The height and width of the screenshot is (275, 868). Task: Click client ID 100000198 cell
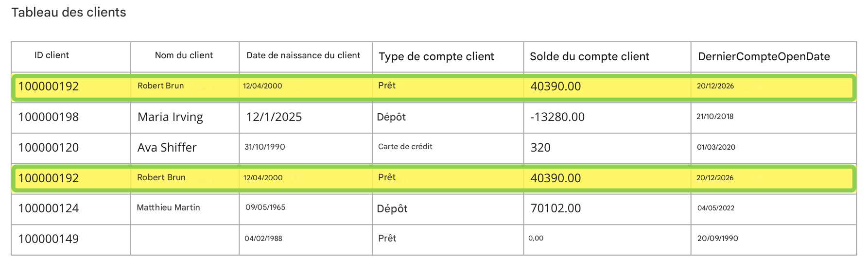click(x=49, y=117)
